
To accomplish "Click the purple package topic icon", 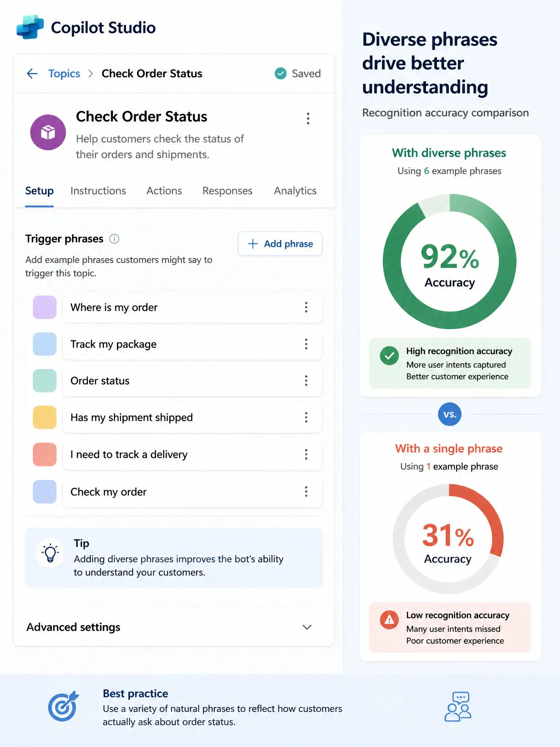I will pyautogui.click(x=48, y=132).
